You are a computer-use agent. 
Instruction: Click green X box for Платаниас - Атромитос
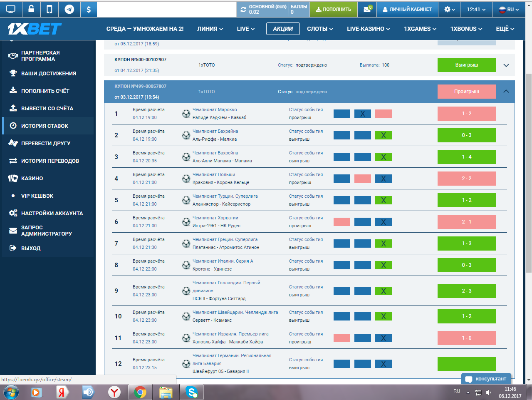pos(384,243)
